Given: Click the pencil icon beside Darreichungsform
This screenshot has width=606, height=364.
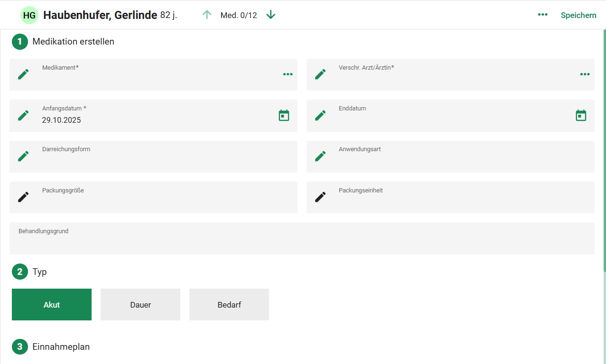Looking at the screenshot, I should coord(23,156).
